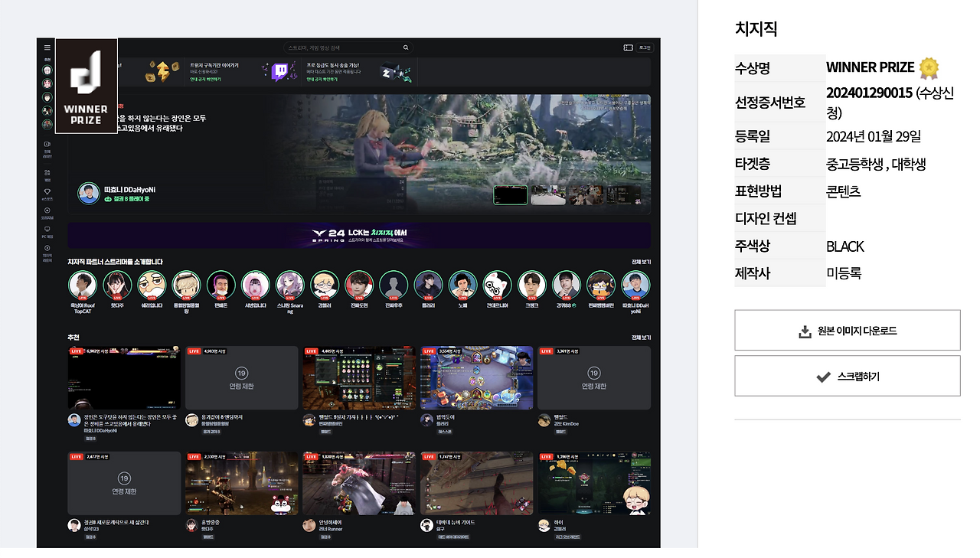
Task: Click the 스크랩하기 button
Action: [848, 376]
